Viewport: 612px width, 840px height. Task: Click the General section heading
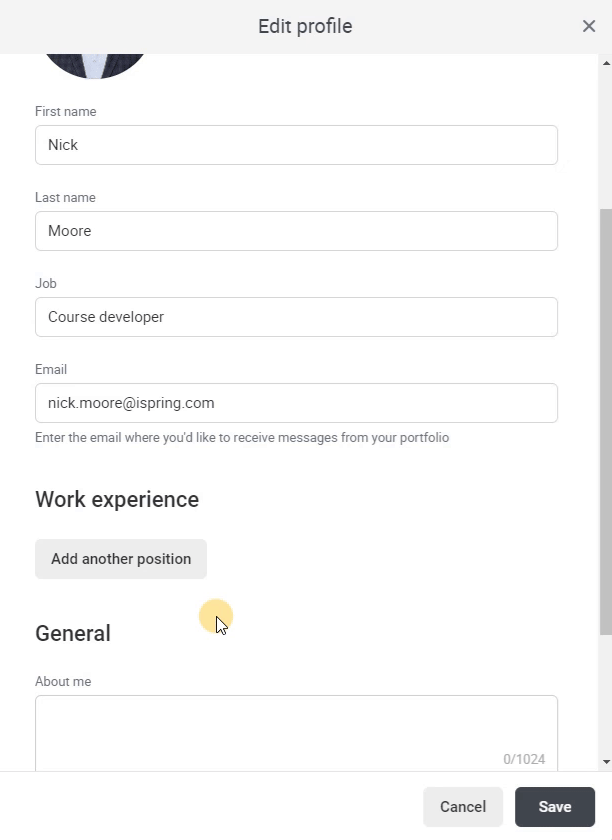coord(73,633)
